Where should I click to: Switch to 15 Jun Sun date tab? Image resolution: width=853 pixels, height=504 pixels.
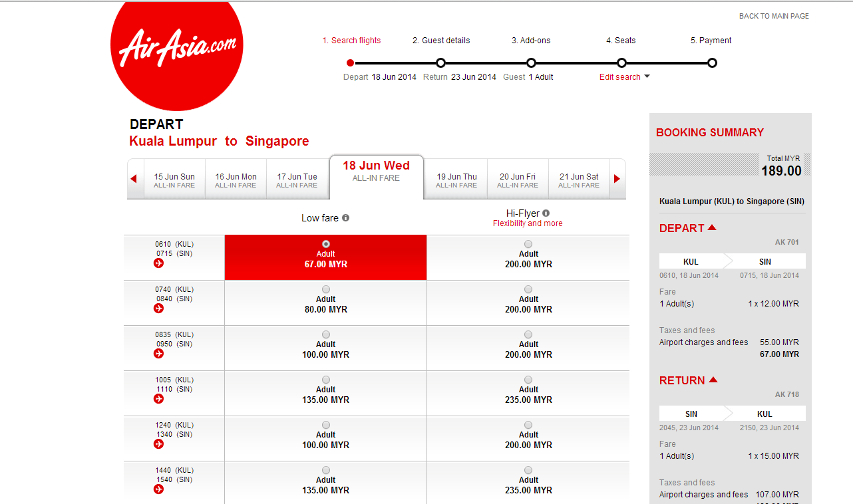point(174,180)
